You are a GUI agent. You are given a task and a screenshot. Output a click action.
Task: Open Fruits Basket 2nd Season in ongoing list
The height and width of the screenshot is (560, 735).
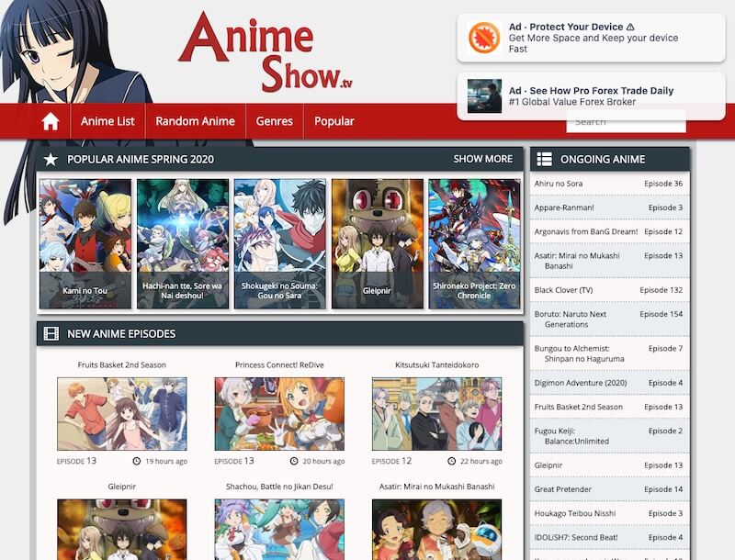click(x=609, y=407)
